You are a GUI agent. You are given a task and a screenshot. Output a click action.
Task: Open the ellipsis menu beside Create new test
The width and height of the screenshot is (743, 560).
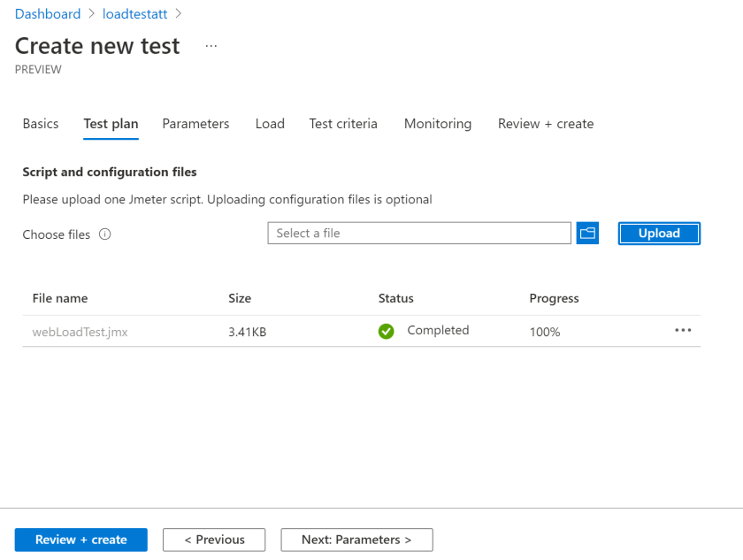211,46
